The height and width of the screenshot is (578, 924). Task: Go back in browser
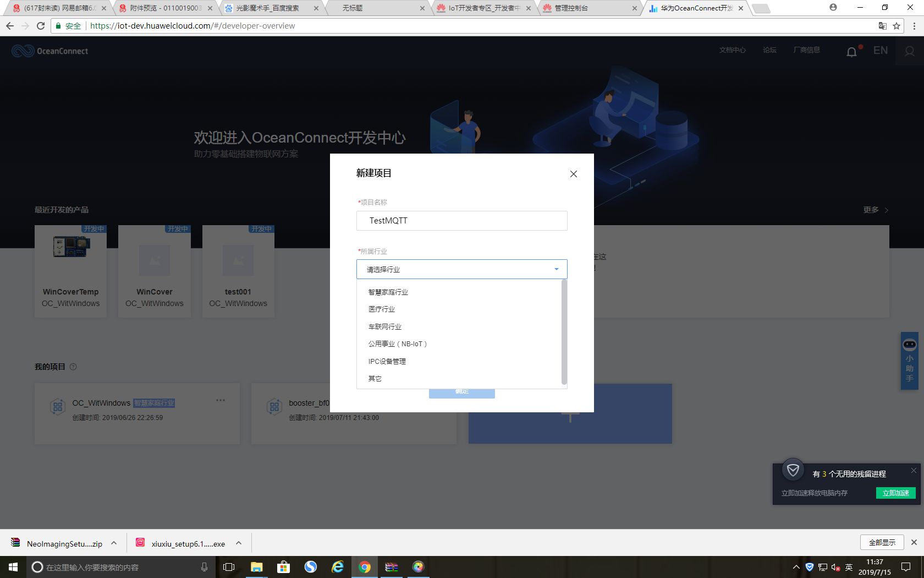[x=10, y=26]
